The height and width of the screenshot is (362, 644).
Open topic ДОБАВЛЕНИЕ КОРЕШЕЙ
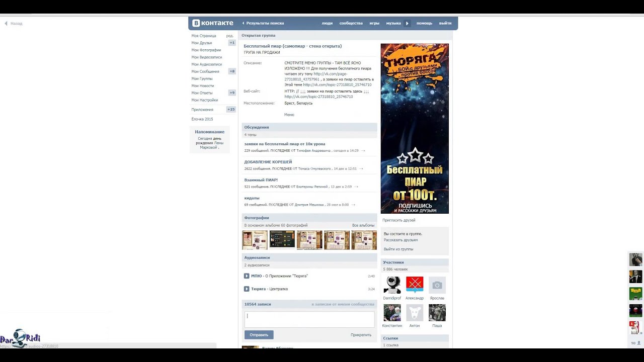coord(268,162)
